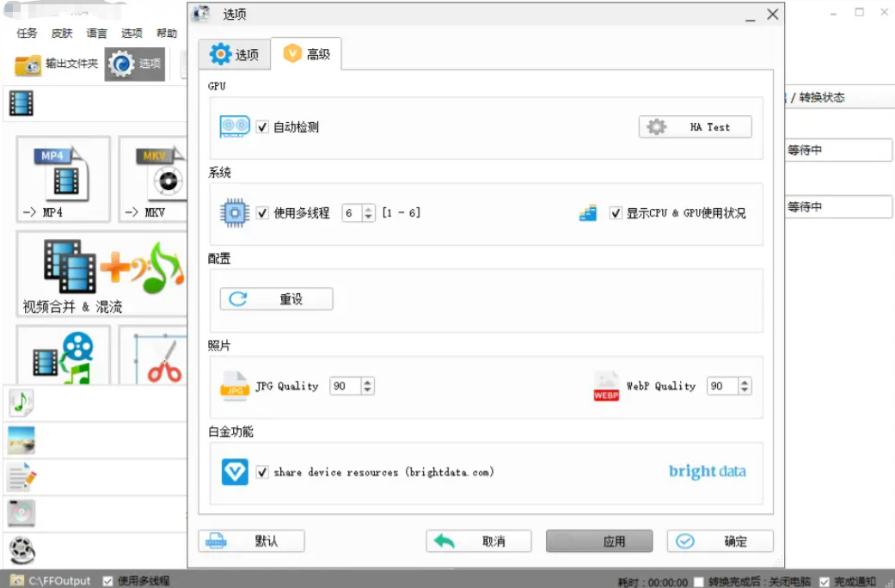Screen dimensions: 895x588
Task: Click the options dialog title bar app icon
Action: (201, 14)
